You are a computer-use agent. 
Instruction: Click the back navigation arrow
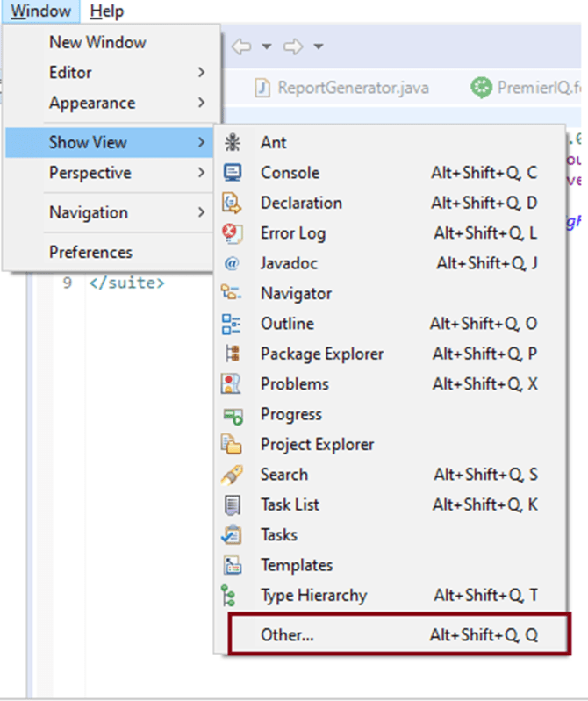click(x=240, y=46)
